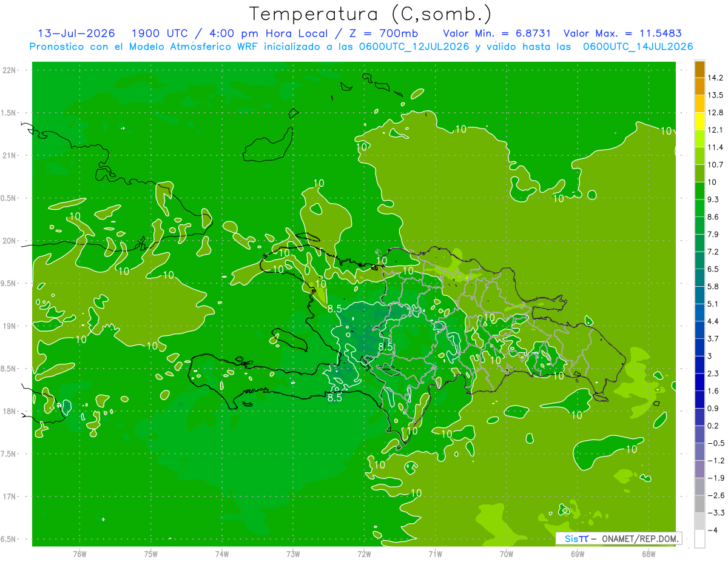Click the "-4" color scale value

tap(712, 530)
